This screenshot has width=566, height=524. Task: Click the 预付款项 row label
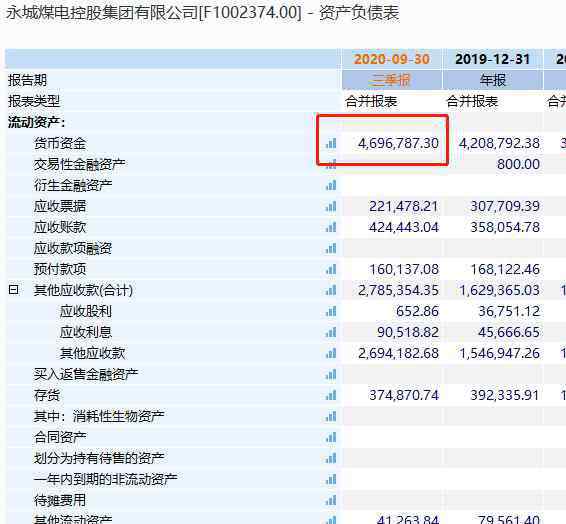[60, 269]
